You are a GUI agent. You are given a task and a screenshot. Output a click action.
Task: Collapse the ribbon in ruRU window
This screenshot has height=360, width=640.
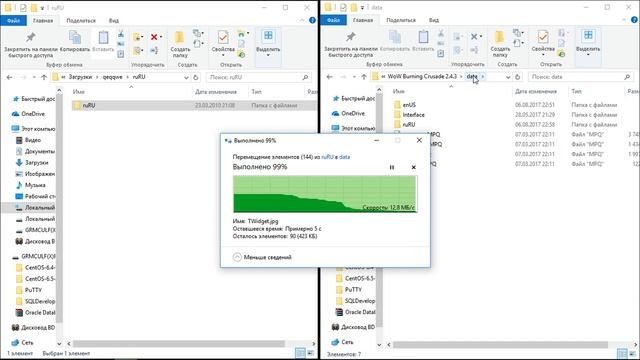pyautogui.click(x=302, y=20)
